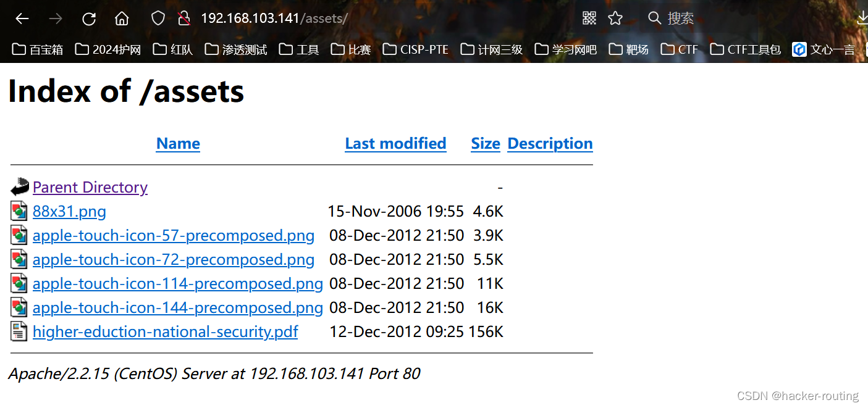Screen dimensions: 868x408
Task: Download higher-eduction-national-security.pdf
Action: point(165,331)
